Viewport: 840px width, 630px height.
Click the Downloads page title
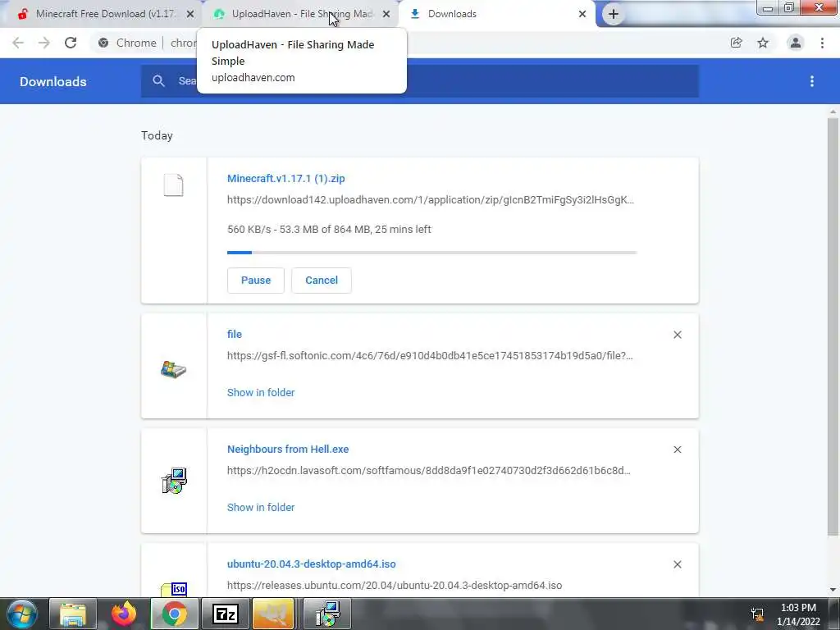53,81
